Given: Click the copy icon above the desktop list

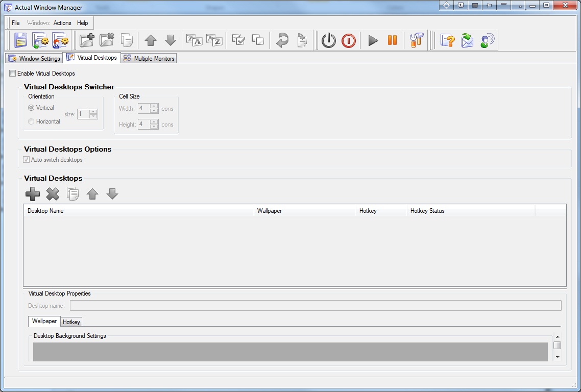Looking at the screenshot, I should point(72,194).
